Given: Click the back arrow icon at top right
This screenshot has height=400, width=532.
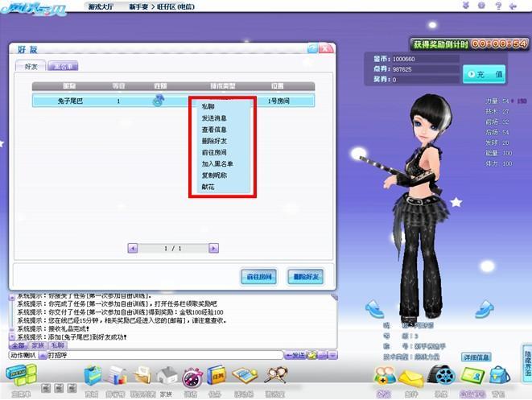Looking at the screenshot, I should click(x=513, y=6).
